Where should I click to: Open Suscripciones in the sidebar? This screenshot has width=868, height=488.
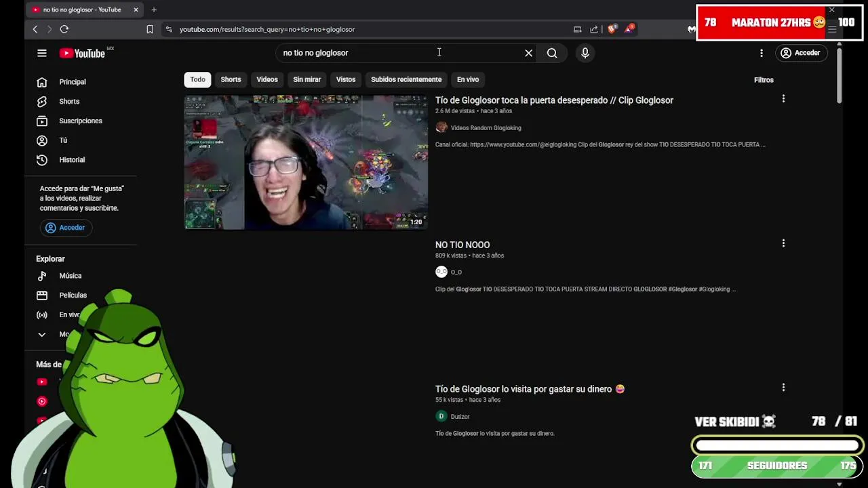tap(81, 121)
